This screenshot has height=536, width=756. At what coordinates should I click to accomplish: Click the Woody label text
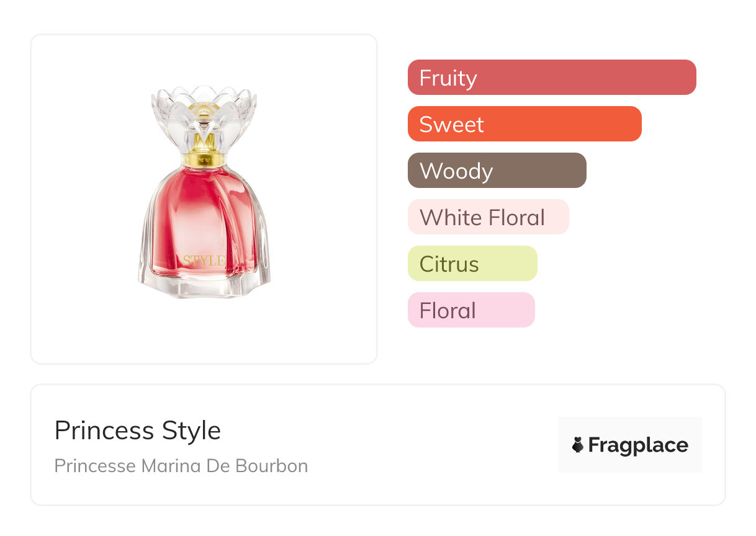(x=456, y=171)
